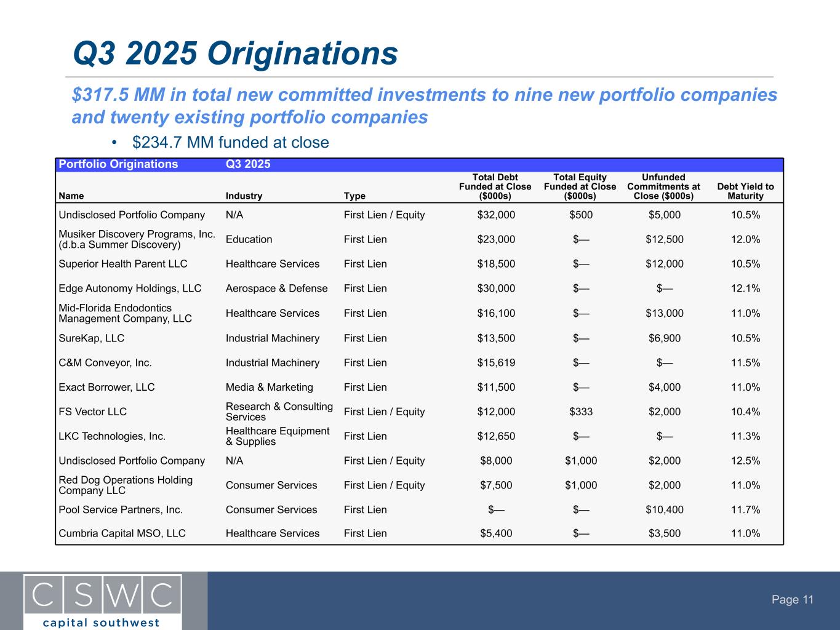Click the Industry column header
840x630 pixels.
244,196
